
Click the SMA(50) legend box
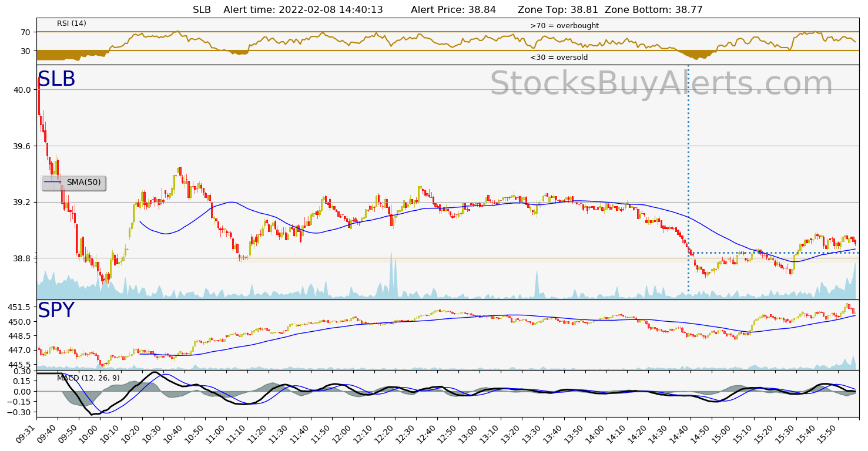pyautogui.click(x=73, y=183)
